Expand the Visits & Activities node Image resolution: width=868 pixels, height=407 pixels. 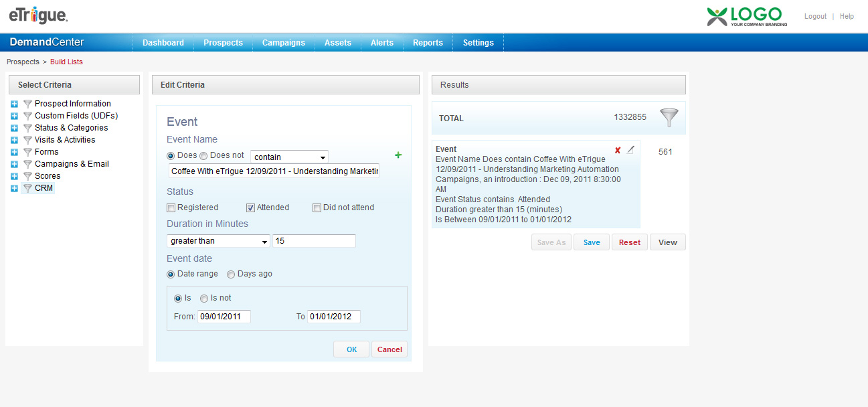[x=15, y=140]
